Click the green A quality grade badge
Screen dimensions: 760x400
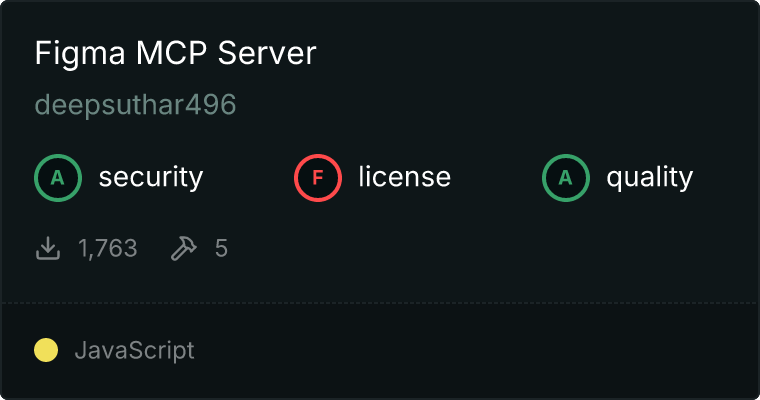(566, 178)
